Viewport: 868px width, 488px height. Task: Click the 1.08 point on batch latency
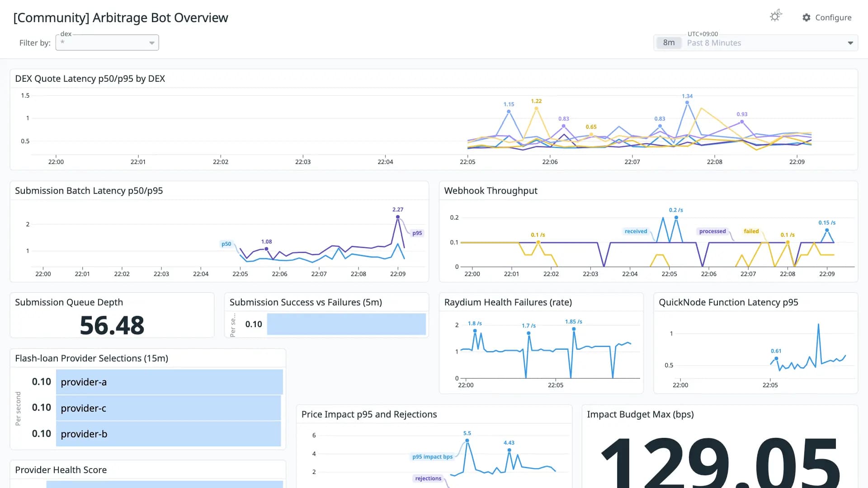[266, 249]
